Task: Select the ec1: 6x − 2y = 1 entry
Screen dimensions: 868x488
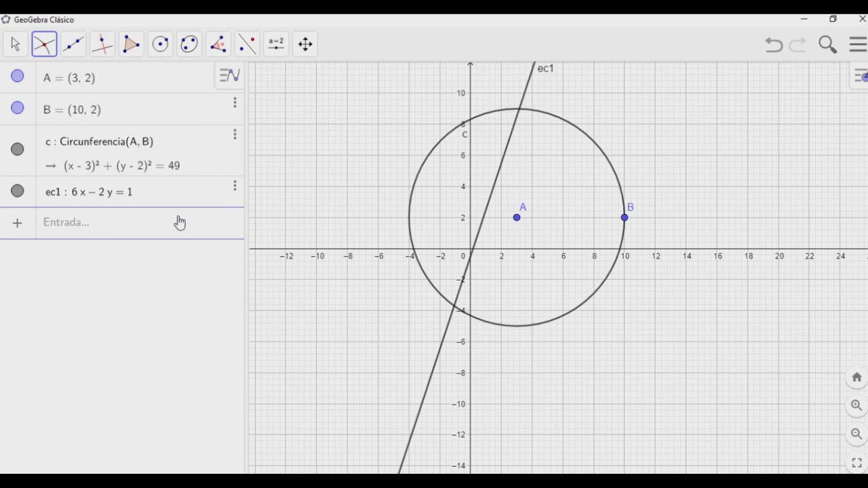Action: (89, 192)
